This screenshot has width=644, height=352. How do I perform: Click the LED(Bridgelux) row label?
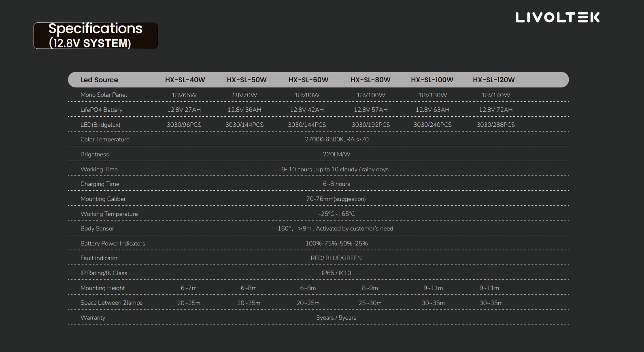[100, 125]
